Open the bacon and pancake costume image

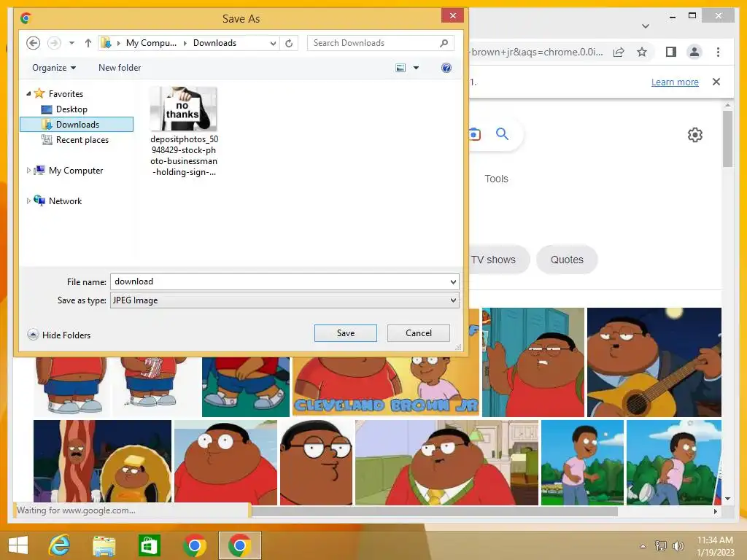pyautogui.click(x=102, y=461)
